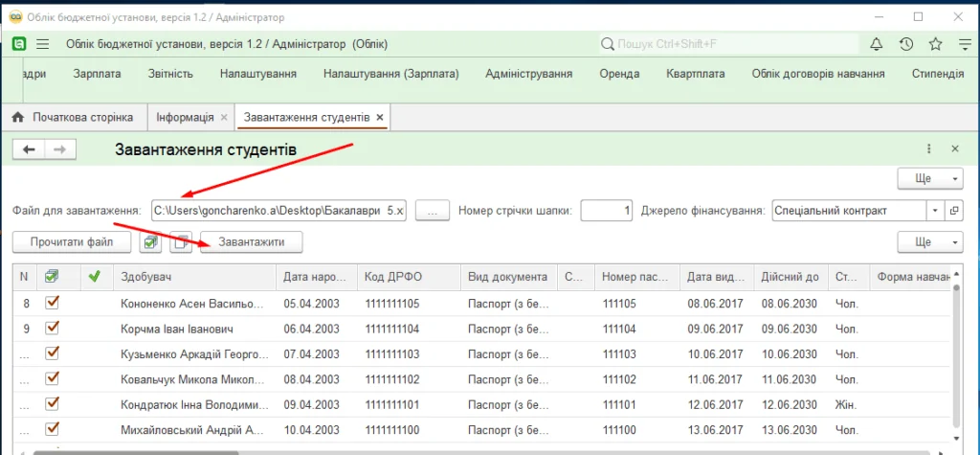Open the Зарплата menu section
Viewport: 980px width, 455px height.
(97, 74)
